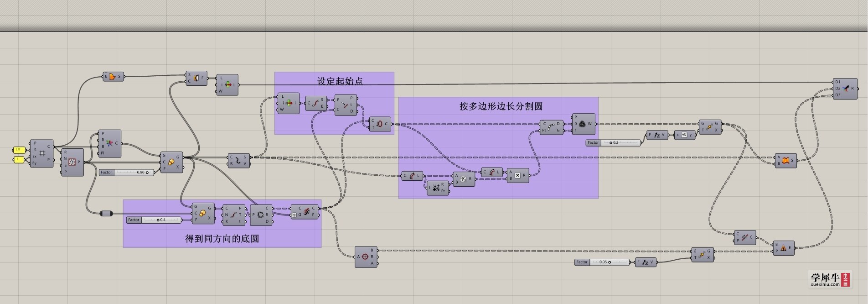
Task: Click the dark relay capsule before the group Scale
Action: 106,213
